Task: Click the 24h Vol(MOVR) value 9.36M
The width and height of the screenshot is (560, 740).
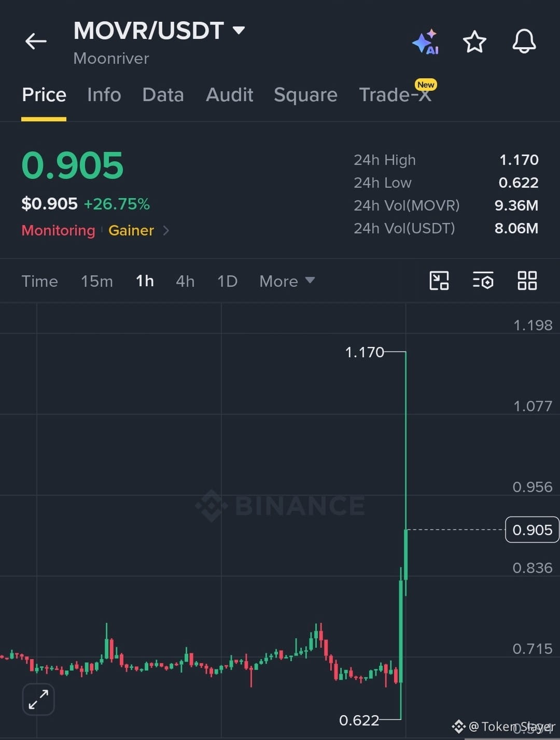Action: pyautogui.click(x=516, y=205)
